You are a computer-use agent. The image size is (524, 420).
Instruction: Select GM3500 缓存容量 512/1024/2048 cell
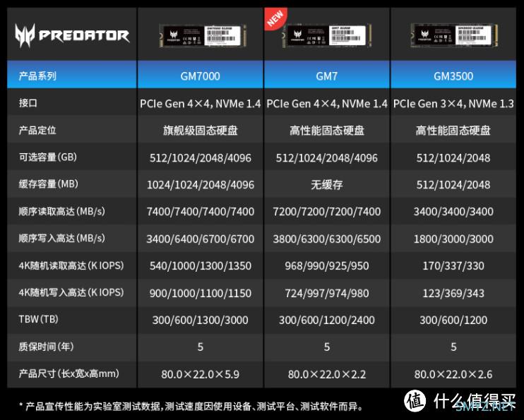[x=453, y=185]
